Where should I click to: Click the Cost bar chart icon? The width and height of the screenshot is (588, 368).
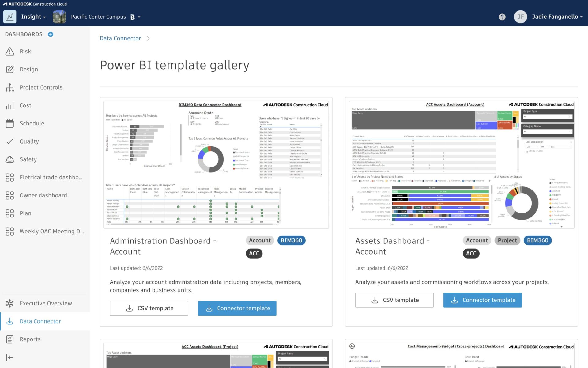point(10,105)
